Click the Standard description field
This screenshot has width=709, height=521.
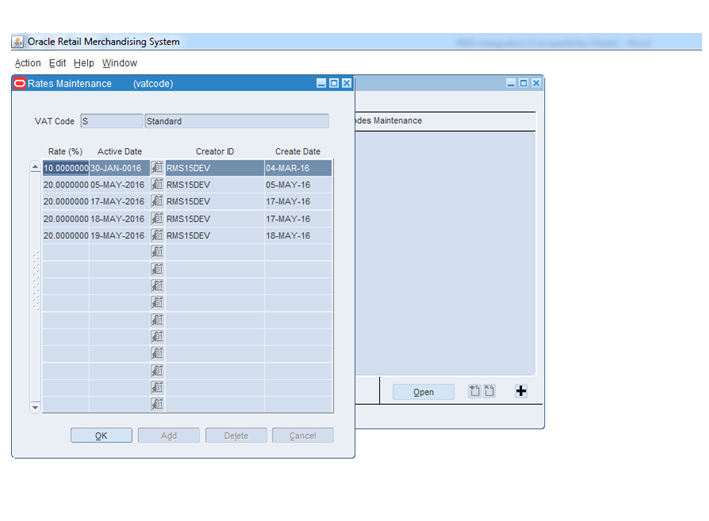[x=237, y=121]
